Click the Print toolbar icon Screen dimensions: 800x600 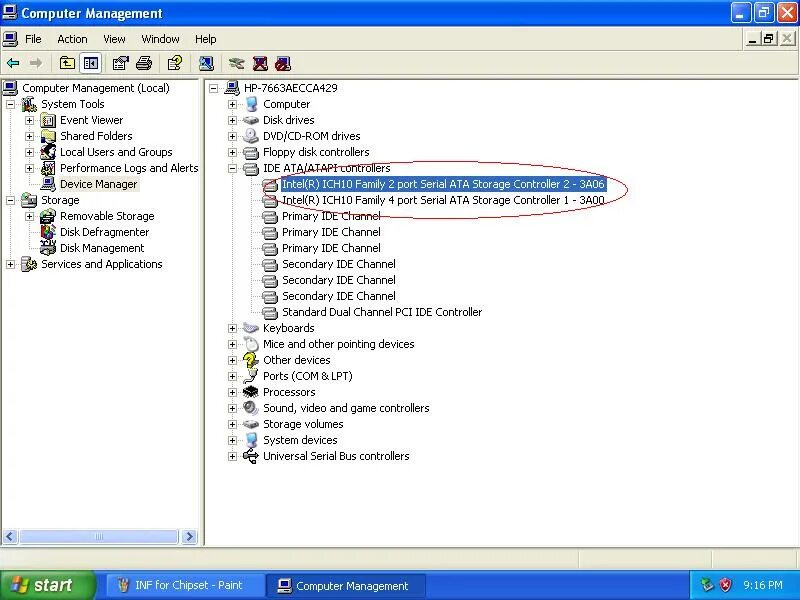point(144,63)
